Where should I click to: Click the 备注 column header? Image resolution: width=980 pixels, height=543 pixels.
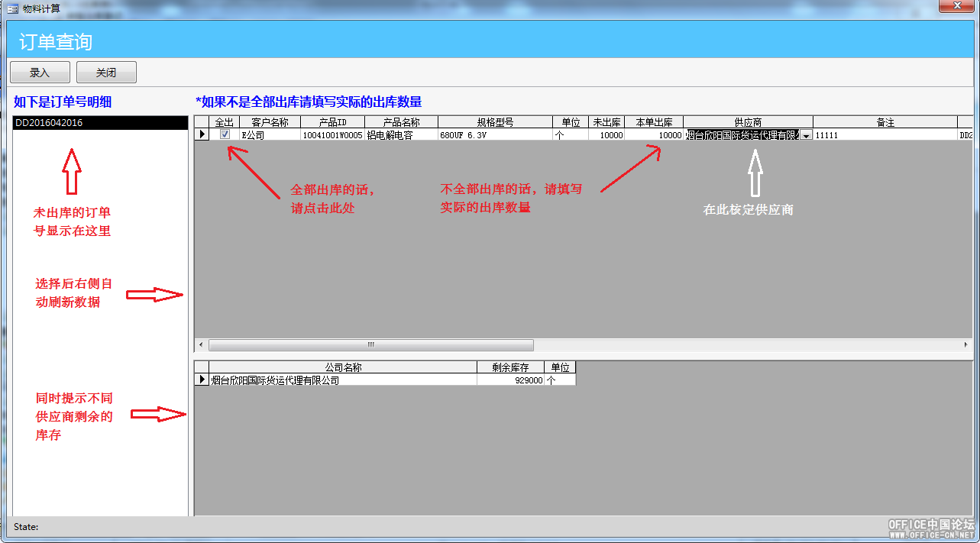pyautogui.click(x=885, y=122)
